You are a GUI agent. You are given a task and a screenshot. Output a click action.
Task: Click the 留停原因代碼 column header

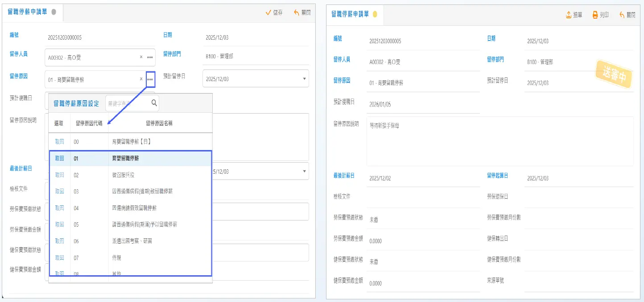click(x=89, y=123)
